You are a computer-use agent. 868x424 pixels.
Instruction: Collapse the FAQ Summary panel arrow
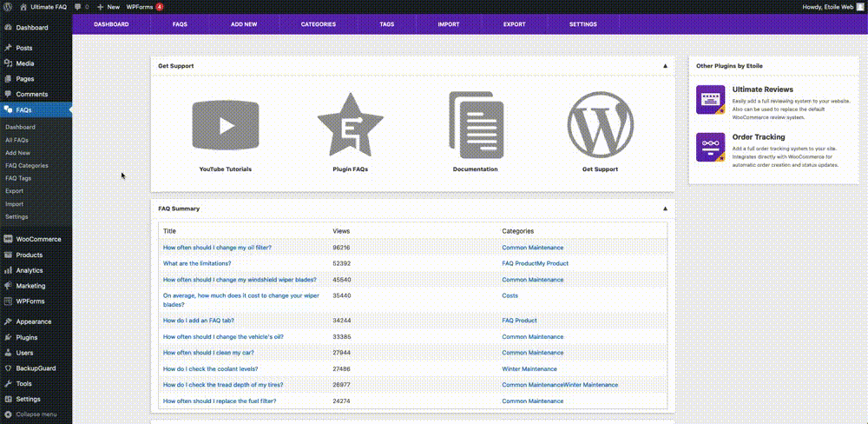[x=665, y=209]
